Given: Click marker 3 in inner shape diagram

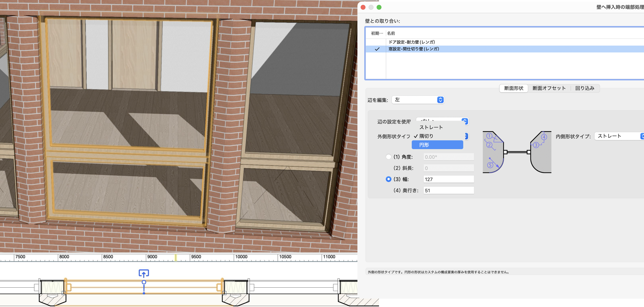Looking at the screenshot, I should click(536, 145).
